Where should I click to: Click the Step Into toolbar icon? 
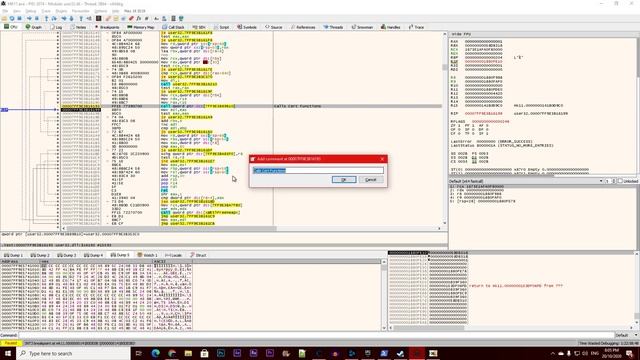tap(47, 18)
